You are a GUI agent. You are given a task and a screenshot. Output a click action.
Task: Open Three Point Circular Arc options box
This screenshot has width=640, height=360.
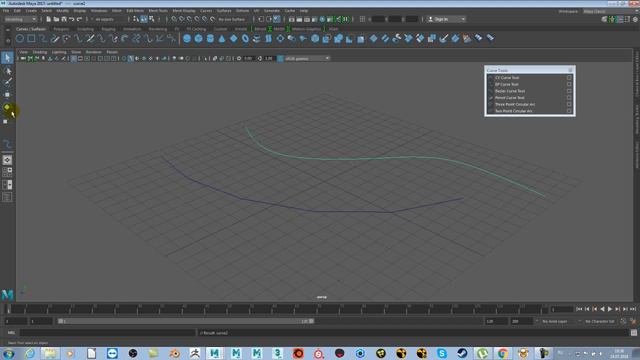pos(569,104)
